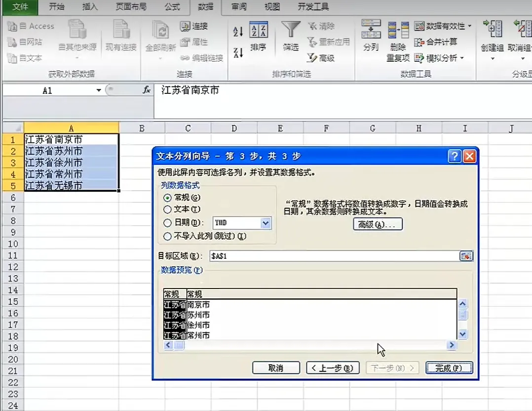Expand What-If Analysis dropdown arrow
532x411 pixels.
coord(462,58)
